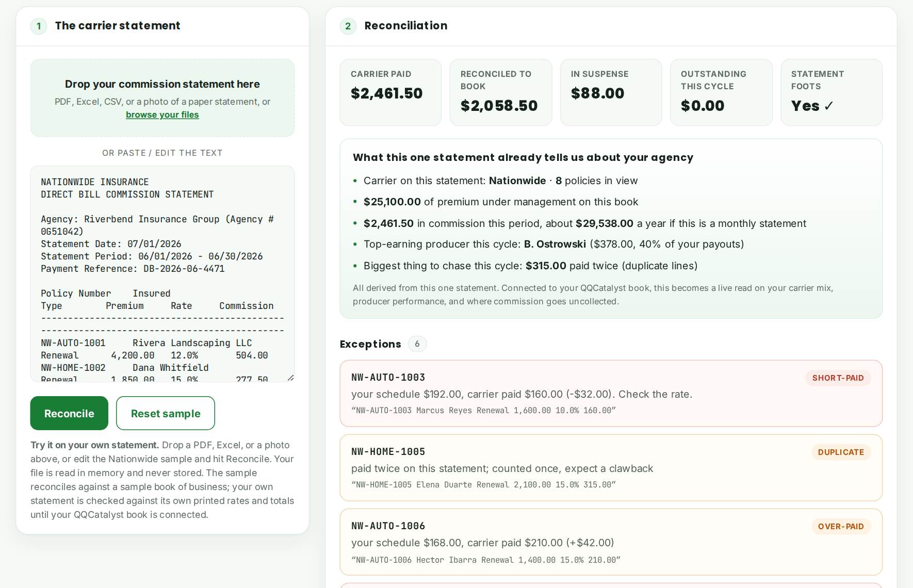Select the Carrier Paid $2,461.50 card

point(391,92)
